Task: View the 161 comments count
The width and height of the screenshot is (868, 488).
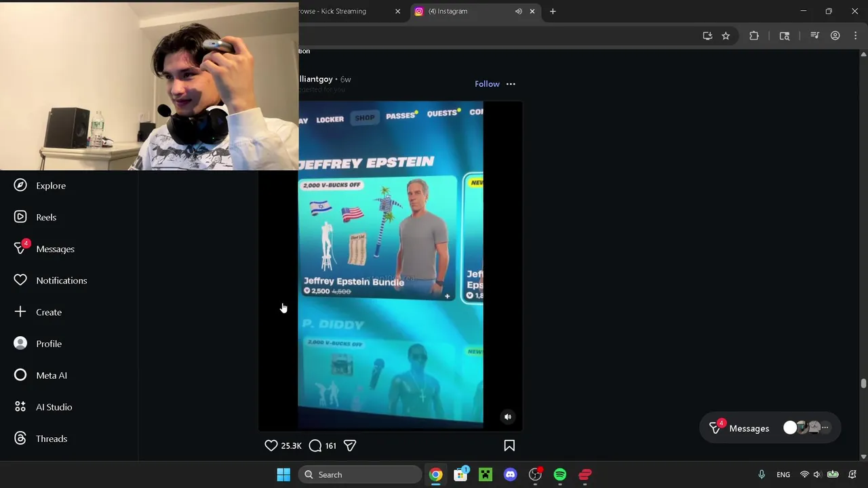Action: [x=330, y=445]
